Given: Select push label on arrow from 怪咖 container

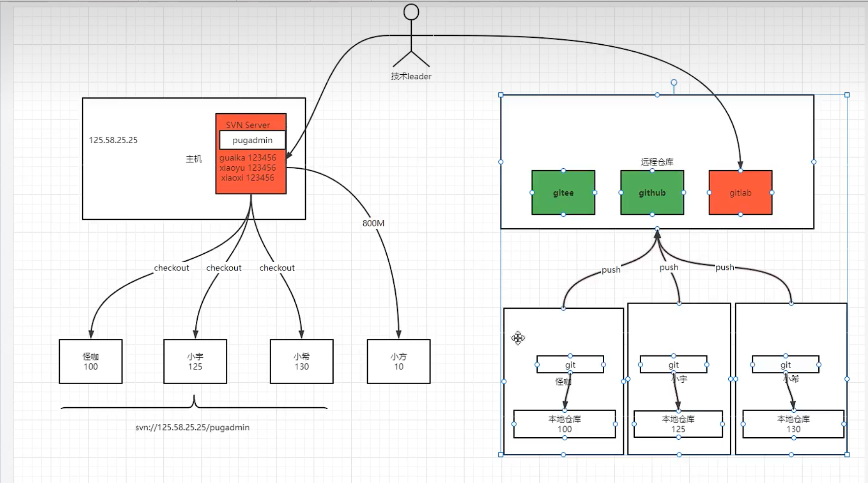Looking at the screenshot, I should click(611, 270).
